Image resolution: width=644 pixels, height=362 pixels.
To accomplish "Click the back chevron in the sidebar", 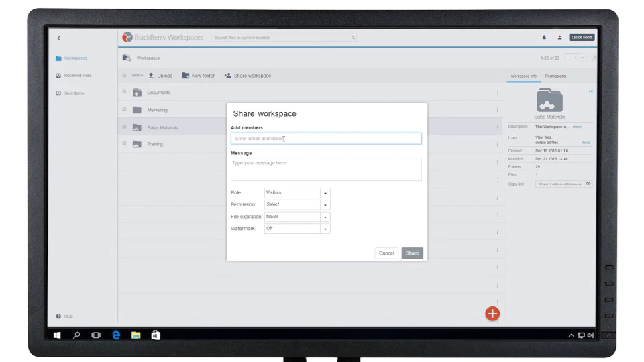I will pos(59,38).
